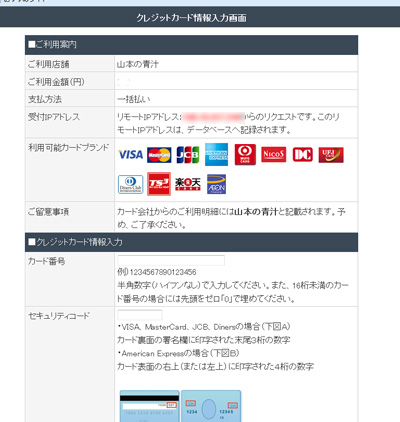The image size is (400, 422).
Task: Click the Diners Club brand logo
Action: (x=131, y=184)
